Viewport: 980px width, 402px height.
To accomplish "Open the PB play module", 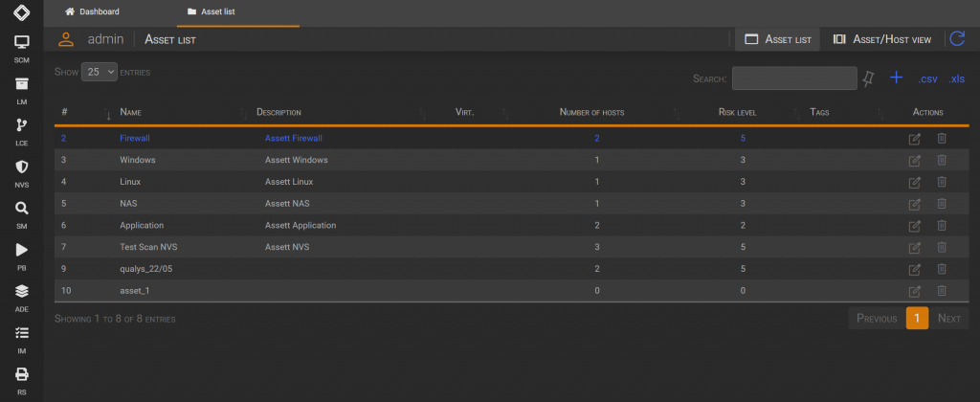I will [x=22, y=257].
